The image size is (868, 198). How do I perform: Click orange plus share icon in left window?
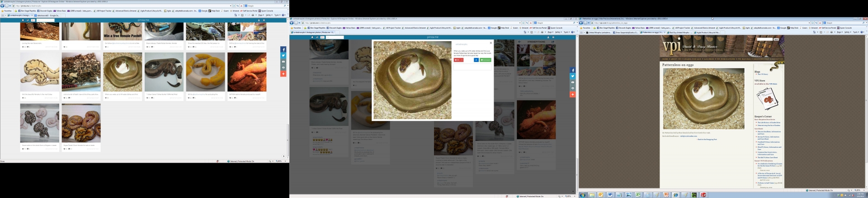(x=283, y=74)
